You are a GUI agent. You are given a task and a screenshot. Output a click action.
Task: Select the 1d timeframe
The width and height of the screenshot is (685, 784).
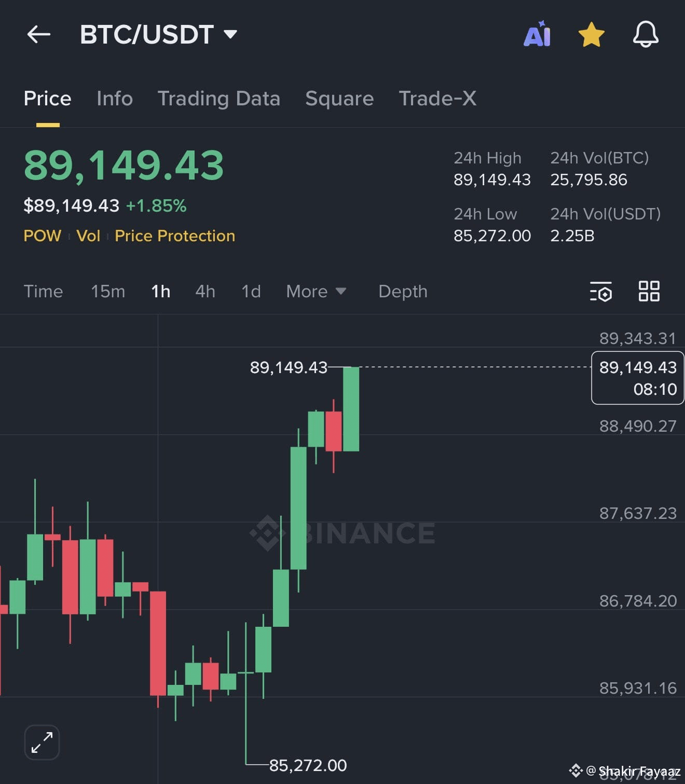(251, 291)
